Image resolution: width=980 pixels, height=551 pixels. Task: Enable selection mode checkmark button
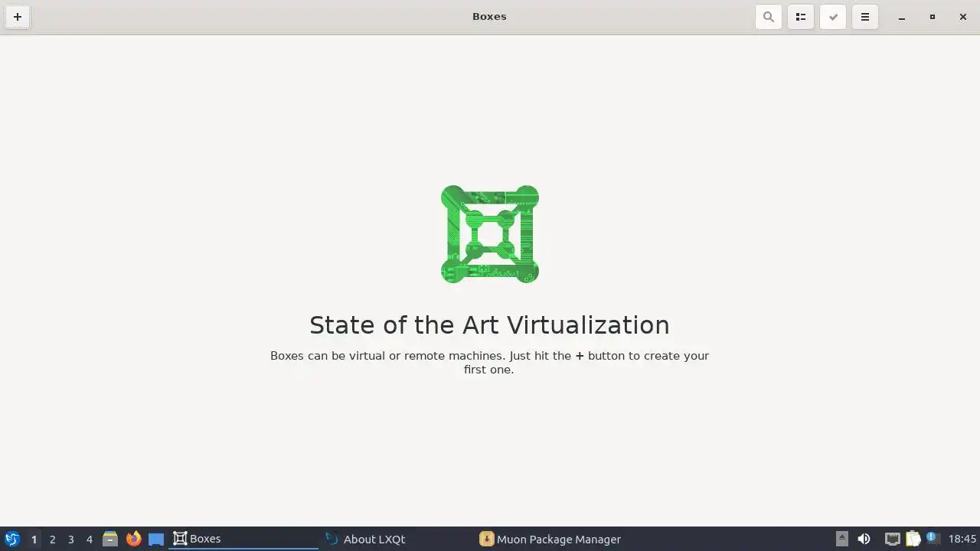click(x=833, y=17)
